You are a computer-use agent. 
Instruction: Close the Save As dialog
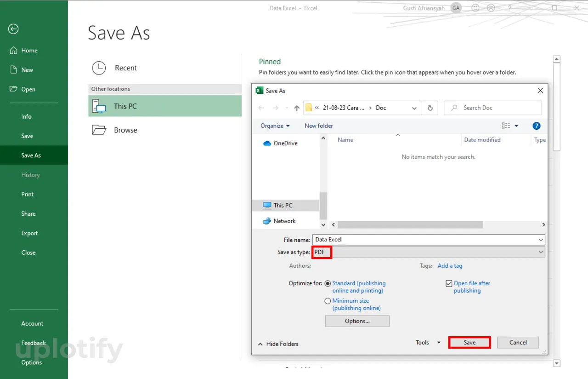pos(540,91)
